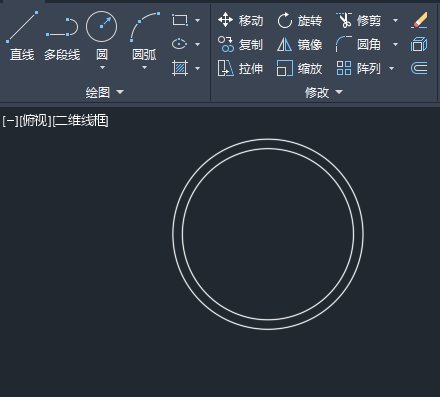The height and width of the screenshot is (397, 440).
Task: Select the Line (直线) tool
Action: click(x=22, y=36)
